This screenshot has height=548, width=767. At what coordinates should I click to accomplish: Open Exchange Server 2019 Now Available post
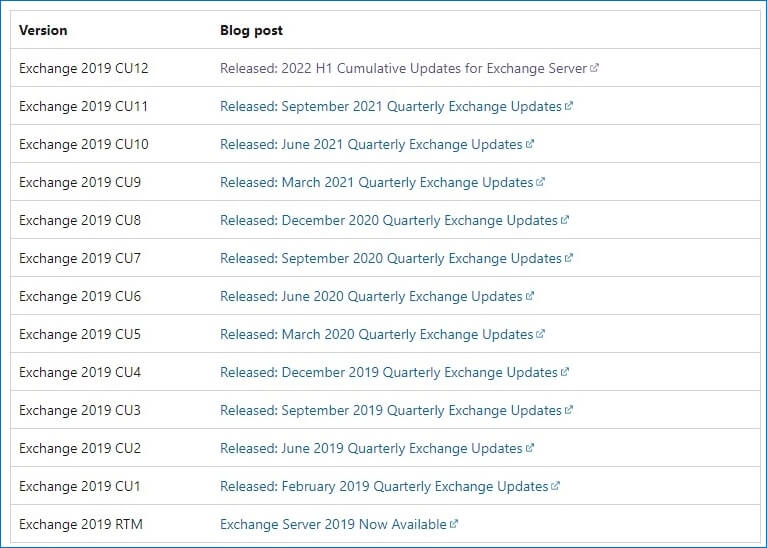click(x=333, y=524)
